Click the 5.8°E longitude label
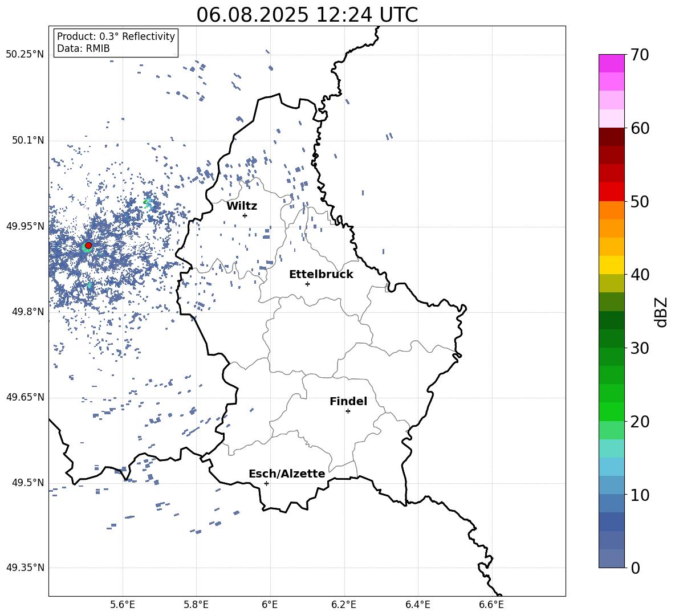 pos(196,605)
